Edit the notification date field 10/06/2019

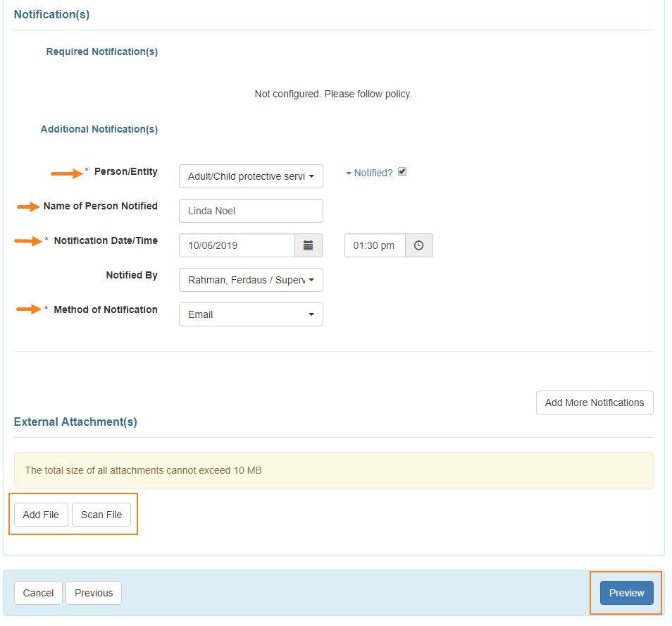[237, 245]
